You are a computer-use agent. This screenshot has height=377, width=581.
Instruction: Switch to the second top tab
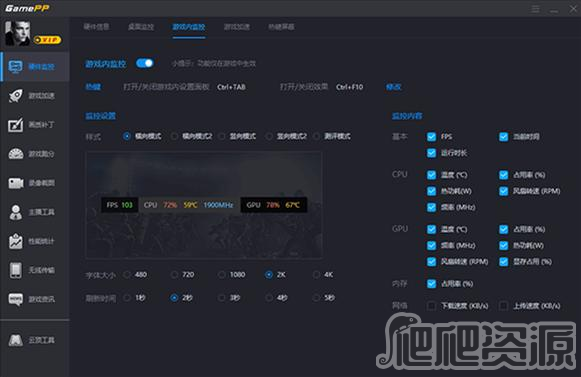141,27
